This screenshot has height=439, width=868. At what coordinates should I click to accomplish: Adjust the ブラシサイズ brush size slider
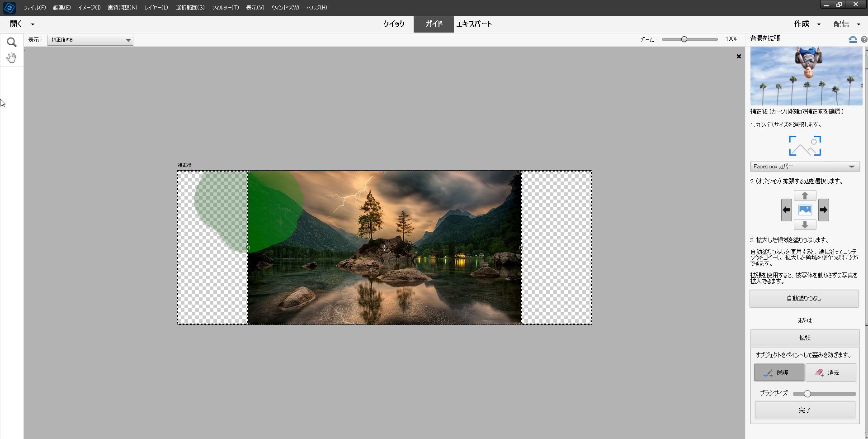point(807,394)
